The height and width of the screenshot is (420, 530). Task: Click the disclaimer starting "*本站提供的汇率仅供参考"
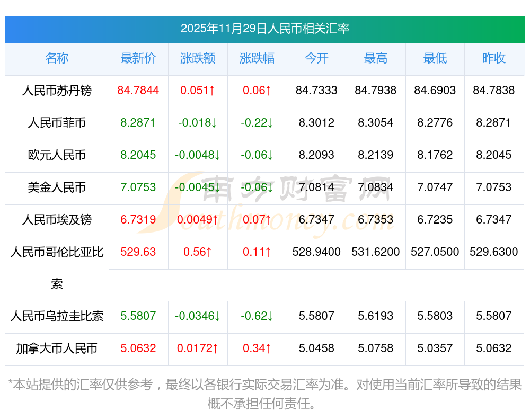click(264, 394)
